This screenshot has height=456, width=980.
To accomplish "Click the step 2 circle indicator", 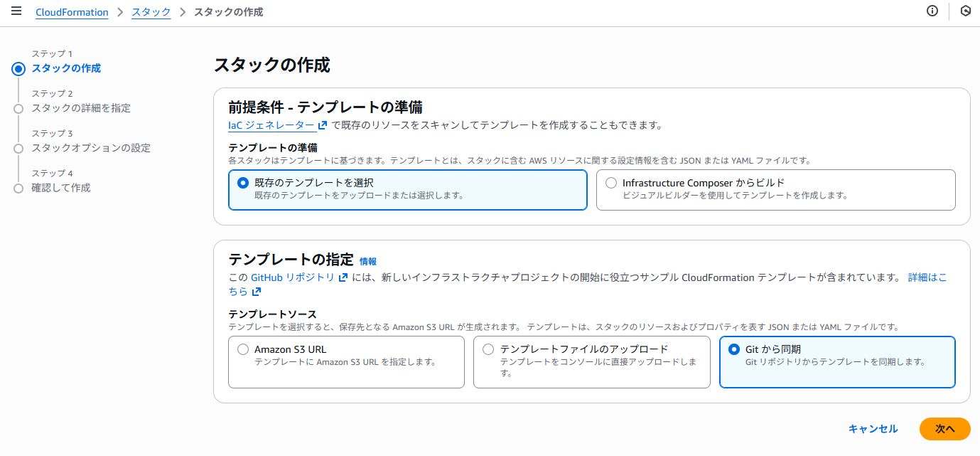I will tap(18, 108).
